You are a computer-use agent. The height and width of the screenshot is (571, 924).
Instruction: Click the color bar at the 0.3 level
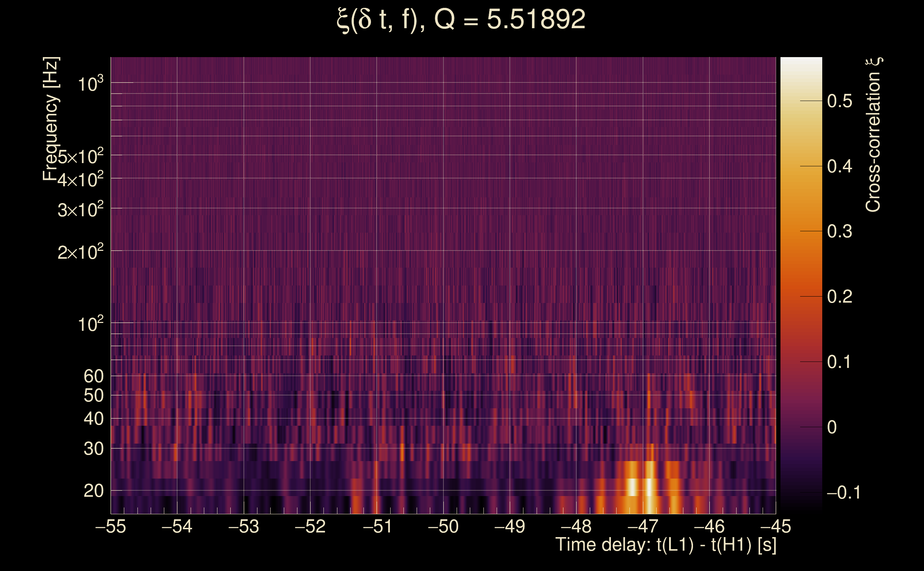pos(801,231)
